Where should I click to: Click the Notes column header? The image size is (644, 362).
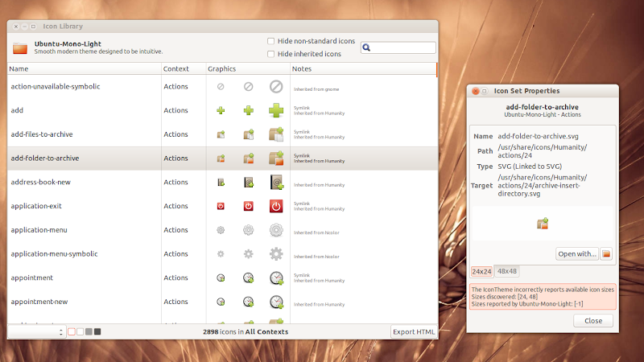click(x=364, y=68)
